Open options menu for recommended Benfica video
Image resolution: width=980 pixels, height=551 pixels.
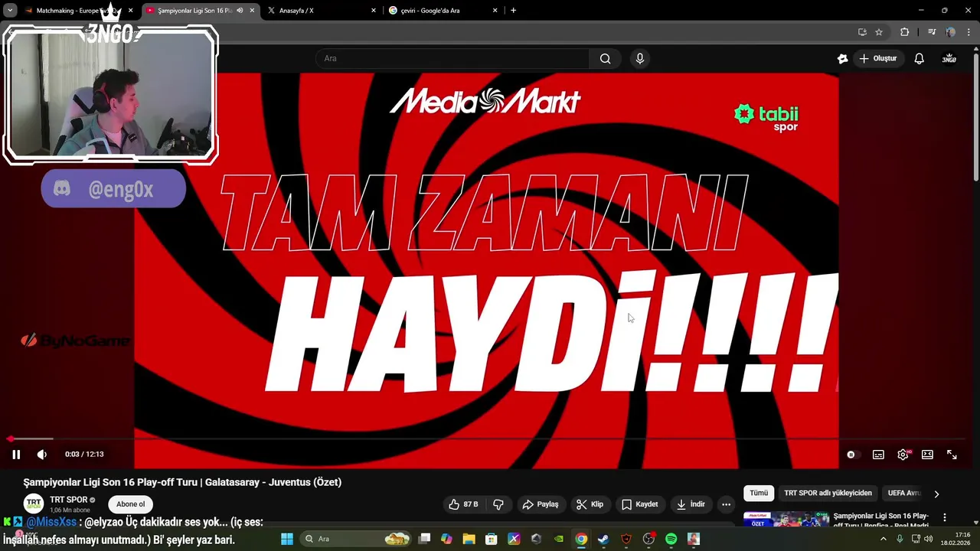pos(945,518)
